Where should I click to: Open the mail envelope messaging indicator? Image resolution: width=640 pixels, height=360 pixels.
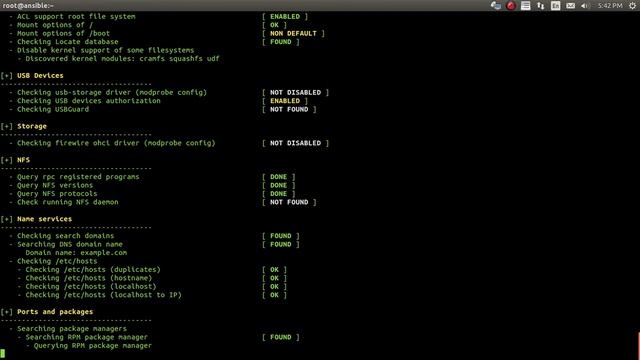click(571, 6)
